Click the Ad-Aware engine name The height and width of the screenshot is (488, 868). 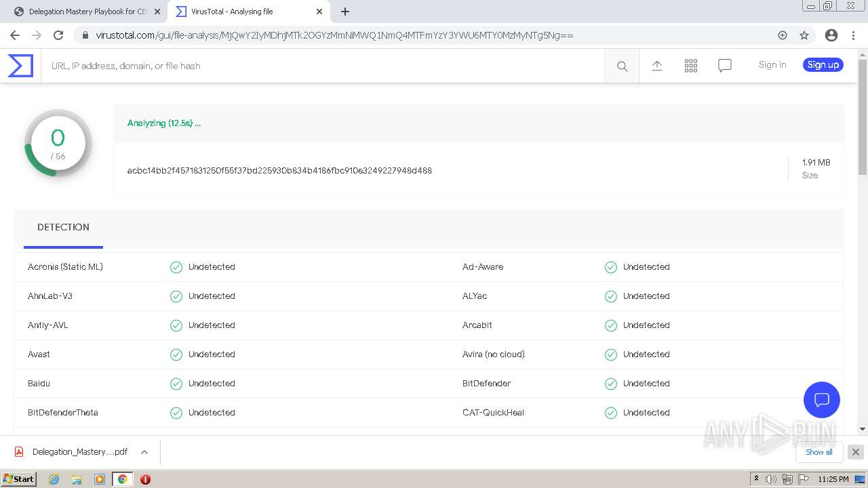click(x=483, y=267)
